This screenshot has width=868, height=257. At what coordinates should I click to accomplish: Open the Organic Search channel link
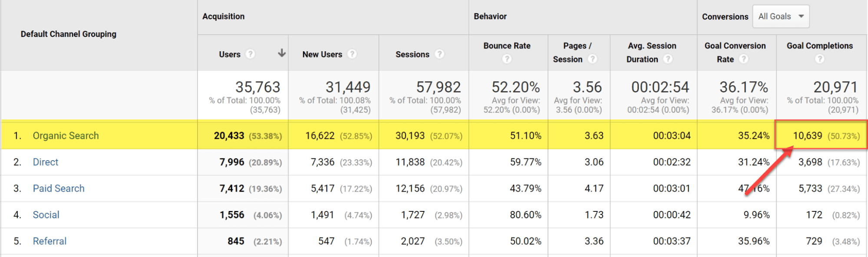pos(66,136)
